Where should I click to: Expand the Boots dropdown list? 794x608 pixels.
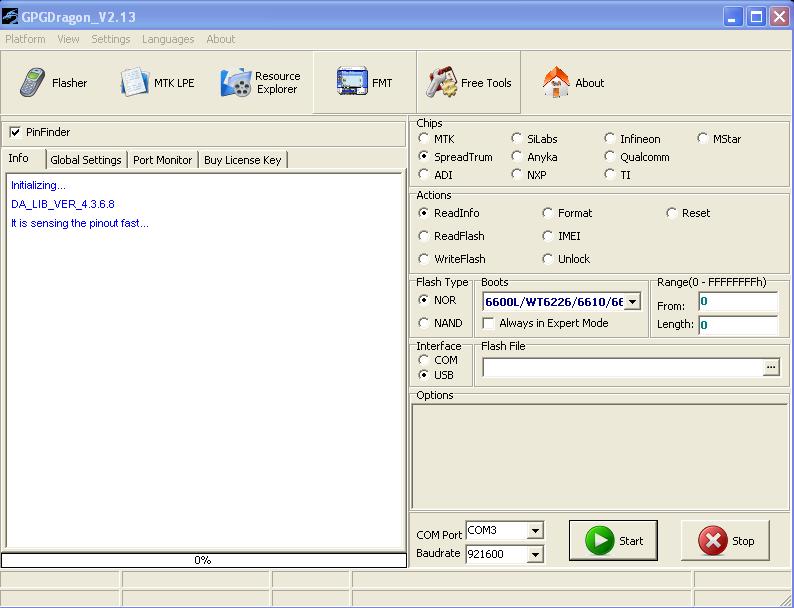(x=632, y=302)
